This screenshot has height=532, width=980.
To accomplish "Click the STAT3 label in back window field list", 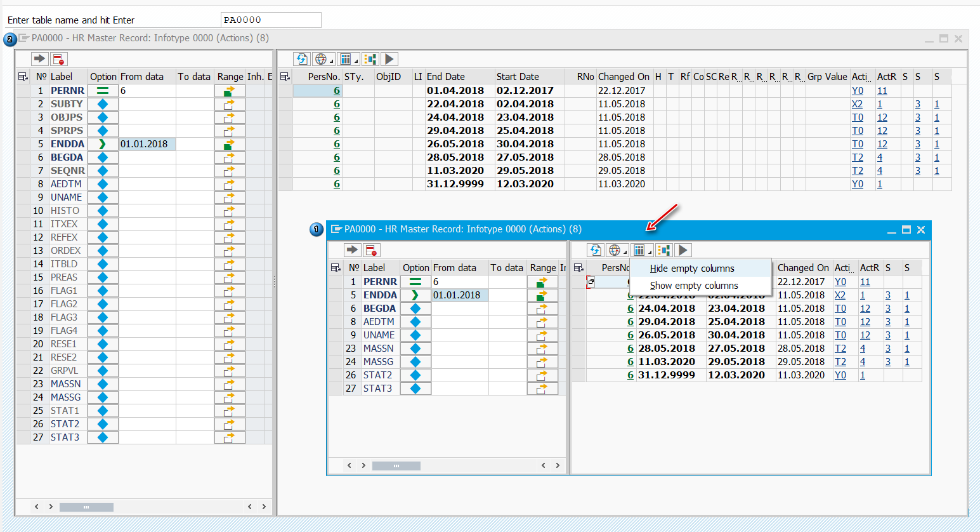I will (x=65, y=437).
